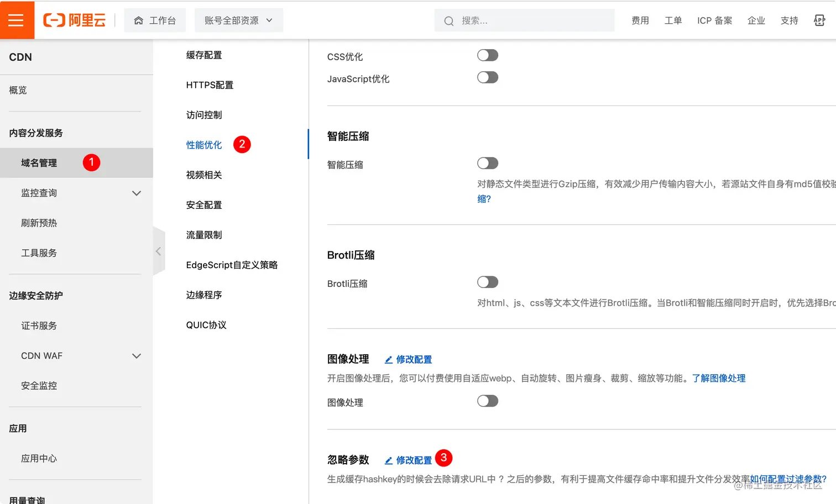836x504 pixels.
Task: Open the orange hamburger menu
Action: [x=17, y=20]
